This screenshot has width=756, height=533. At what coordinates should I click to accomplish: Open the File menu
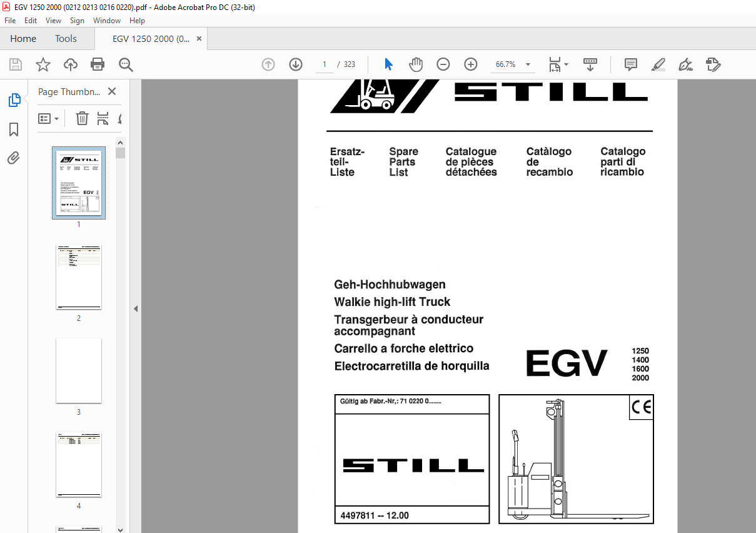10,21
